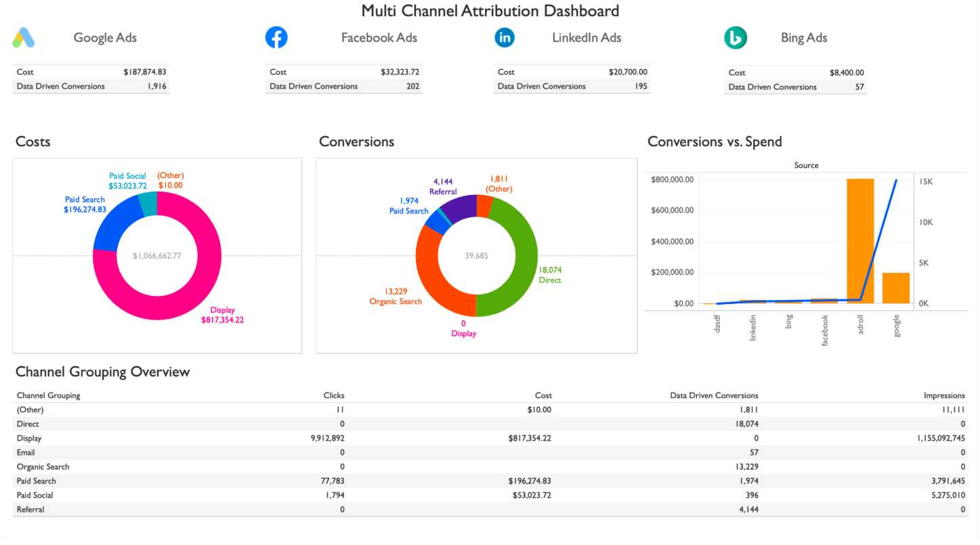Click the Conversions vs. Spend heading
Image resolution: width=980 pixels, height=545 pixels.
(715, 141)
